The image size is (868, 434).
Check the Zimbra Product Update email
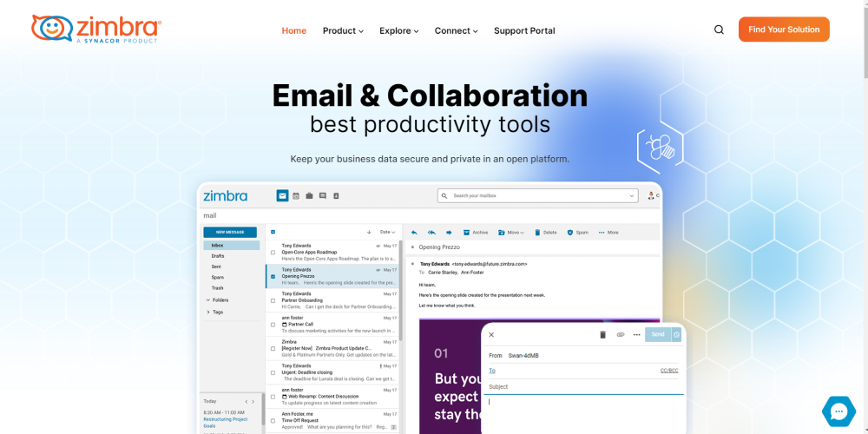pyautogui.click(x=273, y=349)
